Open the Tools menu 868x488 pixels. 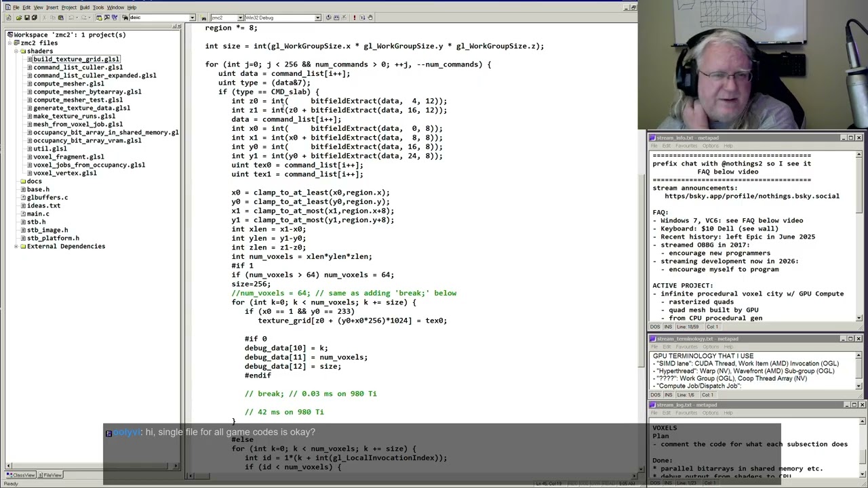click(98, 7)
